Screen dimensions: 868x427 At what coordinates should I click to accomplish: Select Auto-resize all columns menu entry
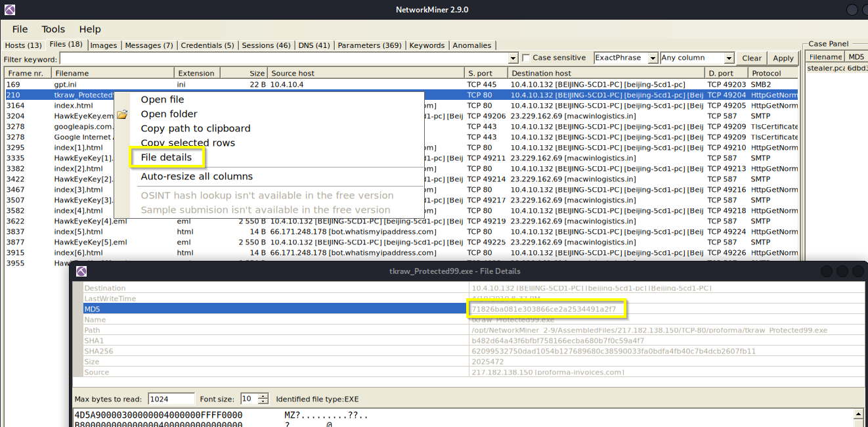click(x=196, y=176)
